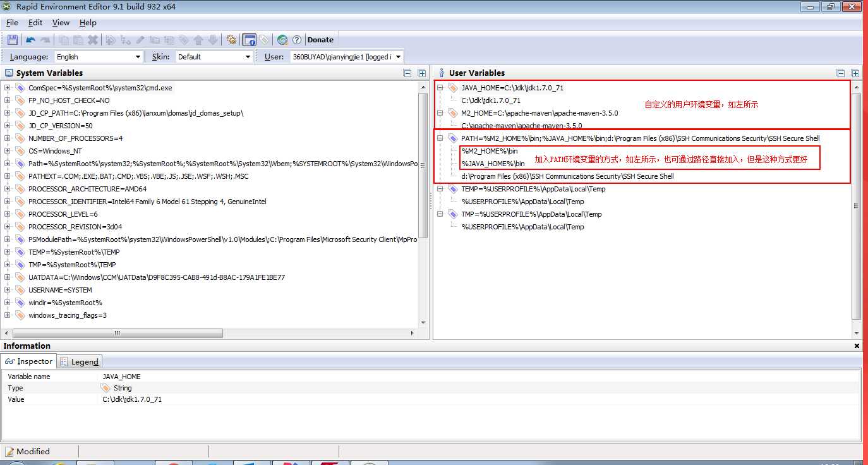Viewport: 868px width, 465px height.
Task: Open the File menu
Action: pos(12,22)
